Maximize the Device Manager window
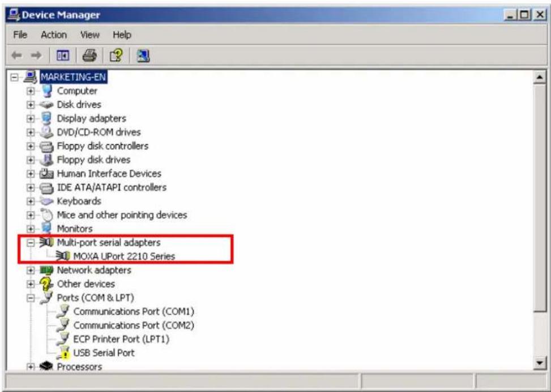The width and height of the screenshot is (551, 392). (524, 15)
